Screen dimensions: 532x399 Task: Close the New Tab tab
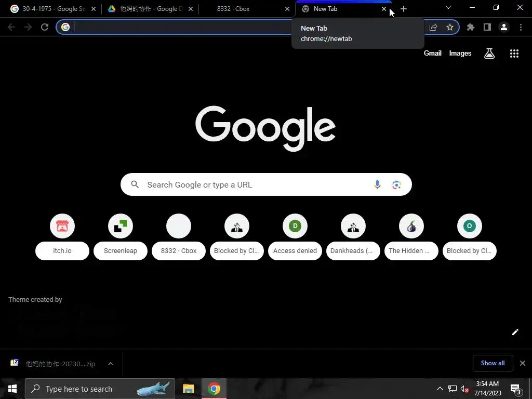(384, 9)
